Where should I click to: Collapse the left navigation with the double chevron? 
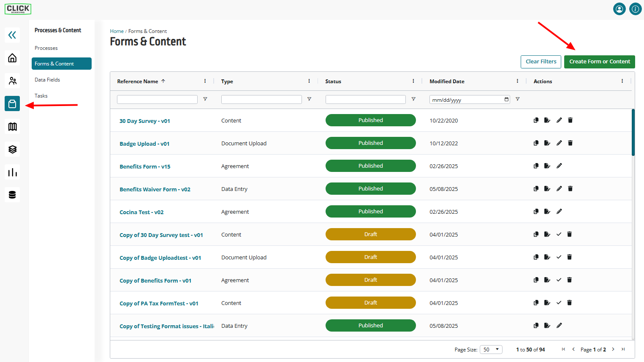pos(12,35)
